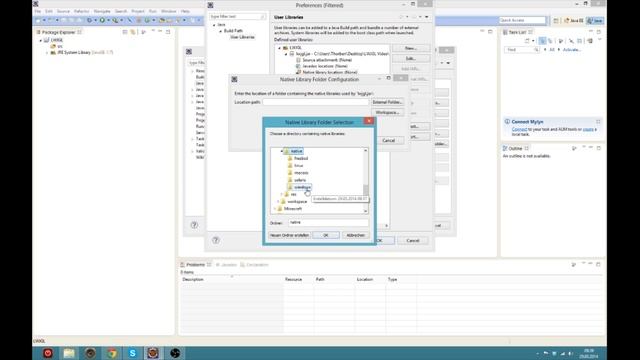Select User Libraries in Preferences tree

(x=242, y=37)
